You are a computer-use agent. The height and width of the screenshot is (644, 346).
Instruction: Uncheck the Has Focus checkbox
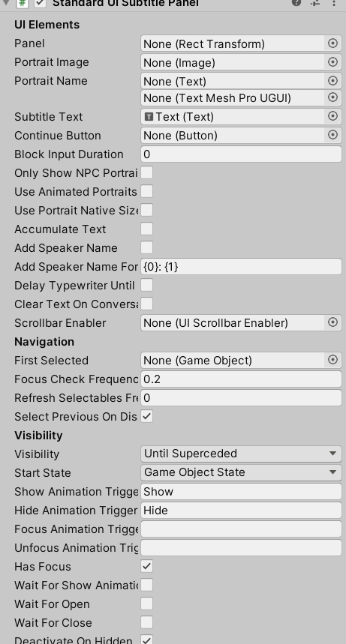point(146,566)
